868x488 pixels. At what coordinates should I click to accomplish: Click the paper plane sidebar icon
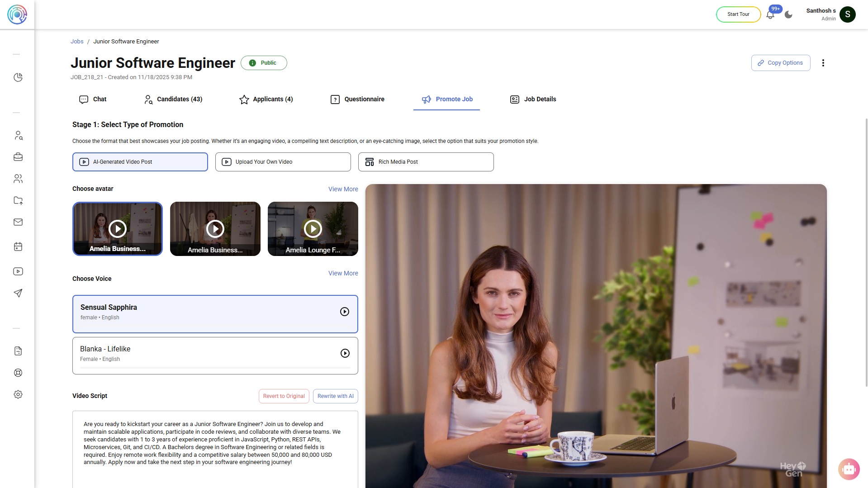pos(18,293)
